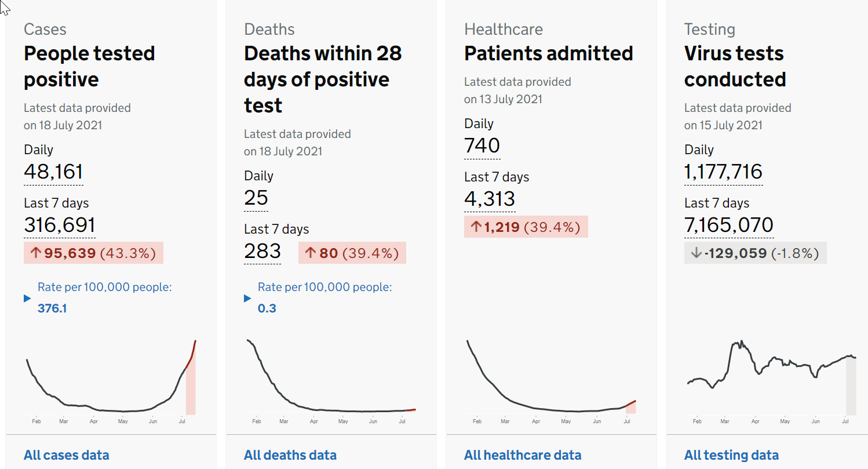Click the red up arrow beside 95,639
This screenshot has height=469, width=868.
pos(35,253)
